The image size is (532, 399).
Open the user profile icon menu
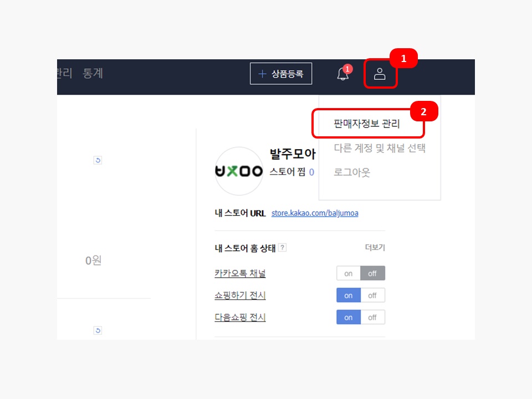380,74
